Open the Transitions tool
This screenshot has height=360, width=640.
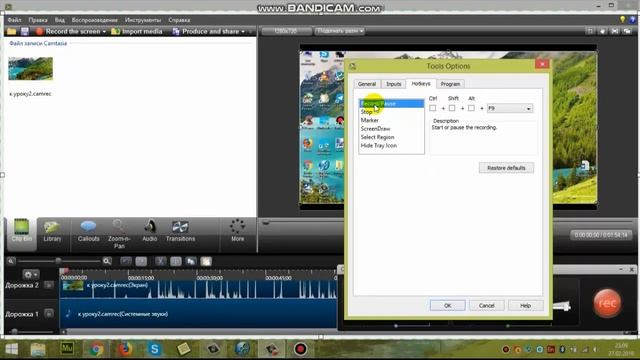180,231
